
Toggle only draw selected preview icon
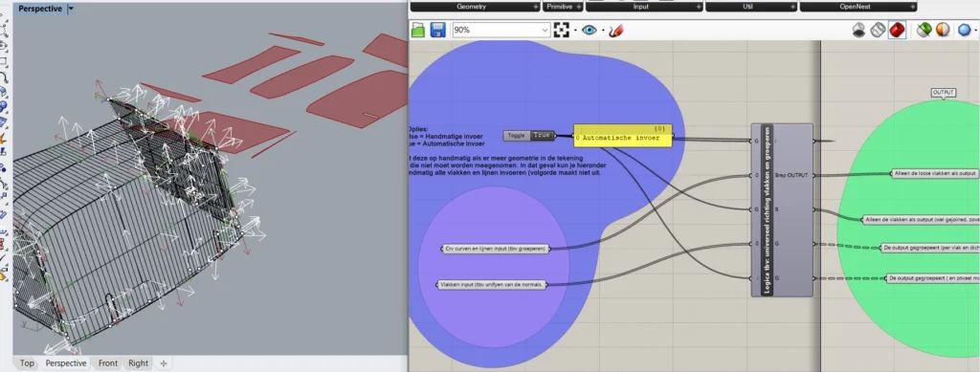(x=924, y=30)
